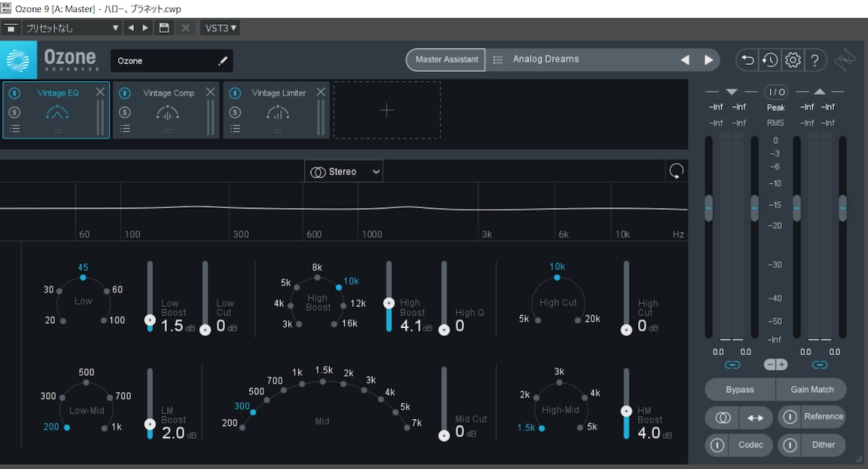
Task: Select Vintage EQ module tab
Action: (x=56, y=110)
